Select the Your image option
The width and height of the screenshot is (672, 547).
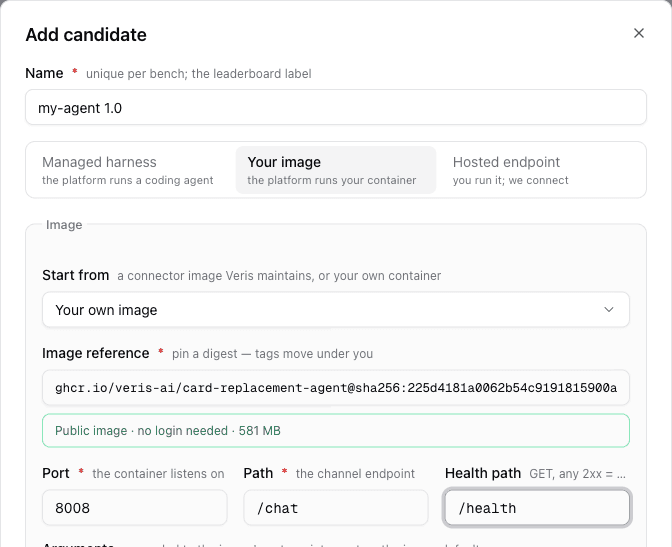[x=336, y=170]
